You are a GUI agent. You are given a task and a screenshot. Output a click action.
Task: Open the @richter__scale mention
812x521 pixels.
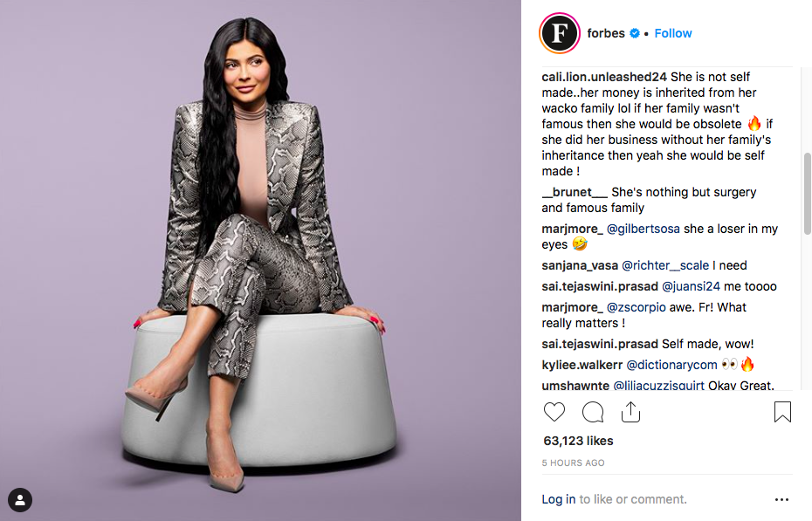tap(665, 265)
